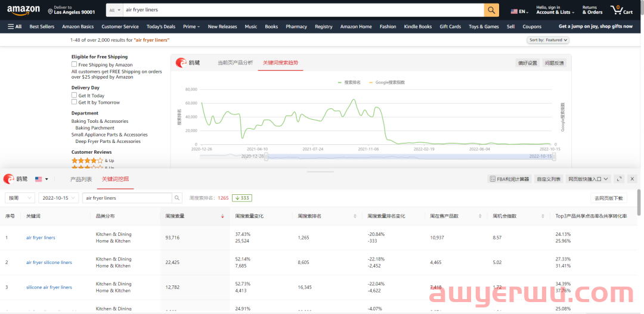The image size is (644, 314).
Task: Click the feedback button in chart panel
Action: click(x=554, y=63)
